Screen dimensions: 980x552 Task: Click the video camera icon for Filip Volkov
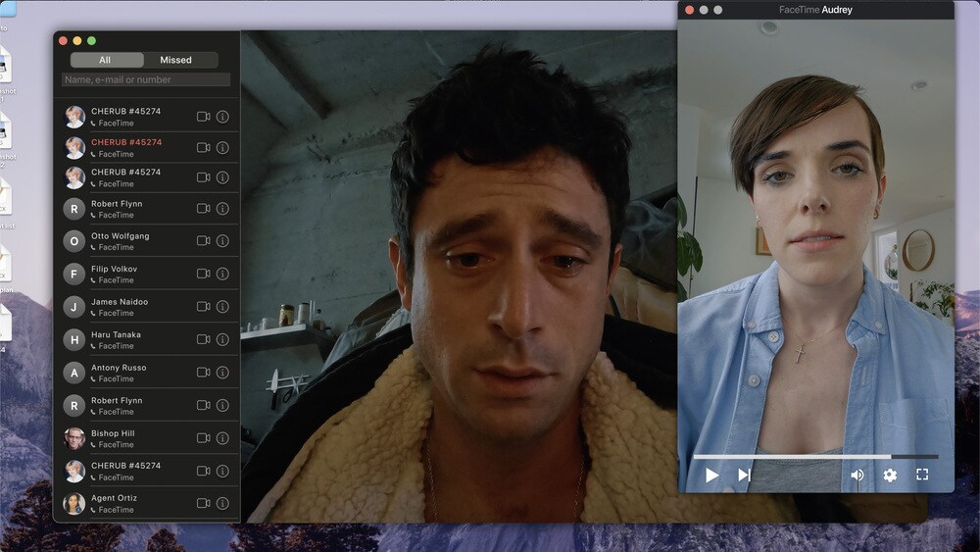[203, 274]
